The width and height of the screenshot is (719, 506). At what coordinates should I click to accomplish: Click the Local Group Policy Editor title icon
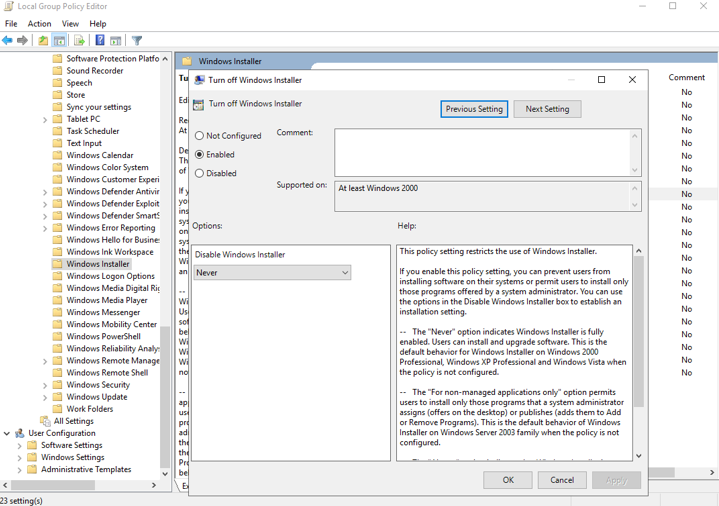(8, 6)
